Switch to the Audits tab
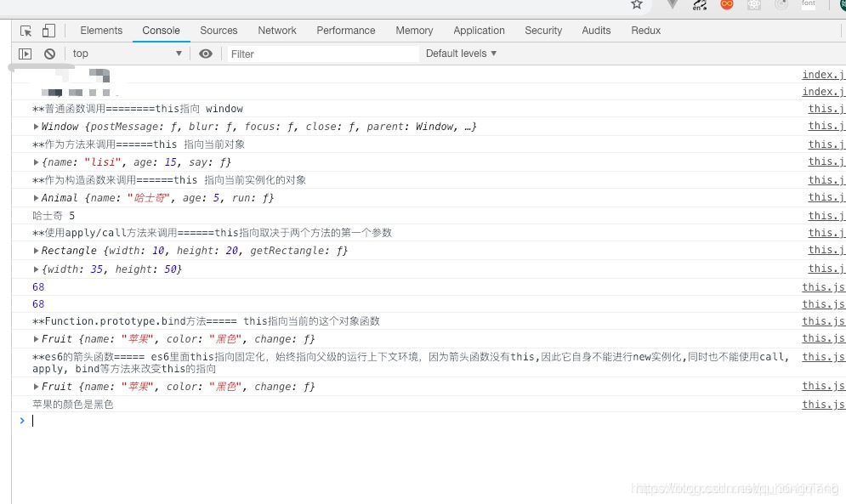This screenshot has height=504, width=846. coord(596,31)
